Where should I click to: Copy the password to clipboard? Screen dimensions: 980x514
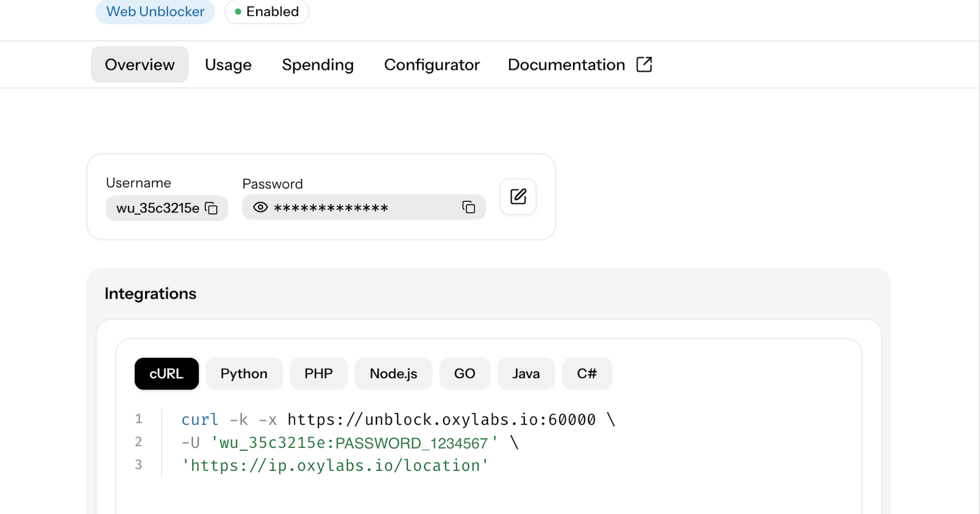[x=469, y=207]
